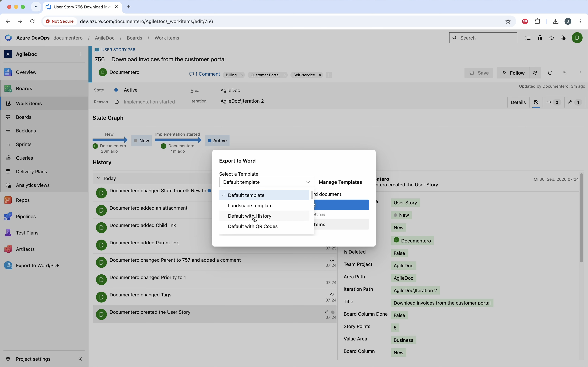Collapse the Today history group
588x367 pixels.
[98, 178]
